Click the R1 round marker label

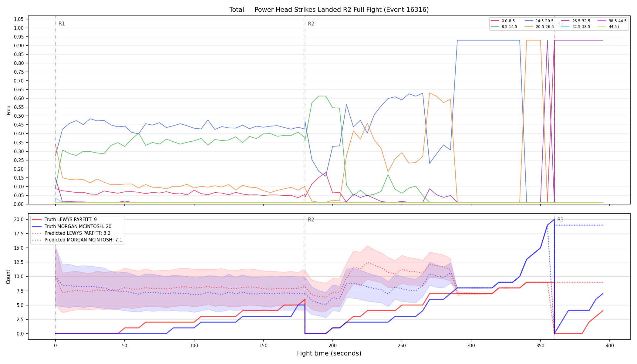[62, 24]
